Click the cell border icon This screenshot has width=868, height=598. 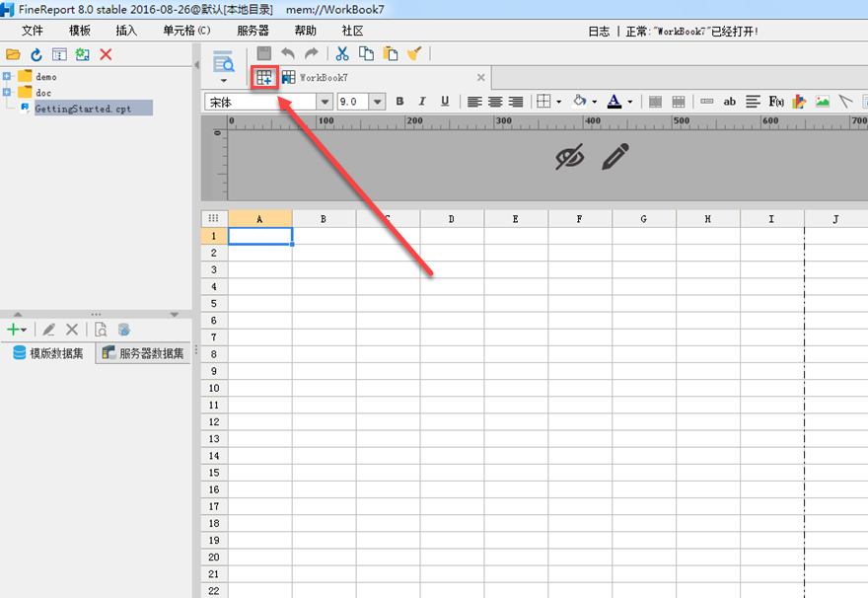[544, 102]
